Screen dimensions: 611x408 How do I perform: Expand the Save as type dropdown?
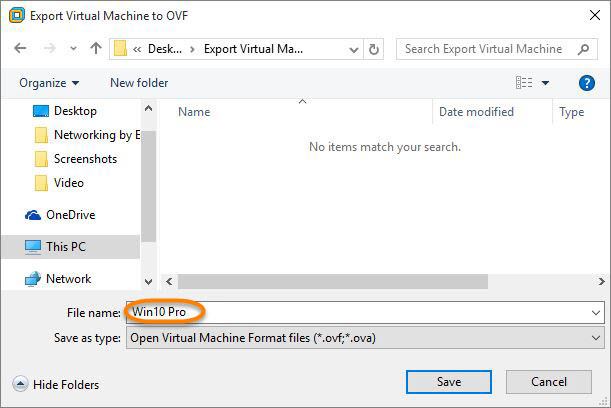(596, 338)
